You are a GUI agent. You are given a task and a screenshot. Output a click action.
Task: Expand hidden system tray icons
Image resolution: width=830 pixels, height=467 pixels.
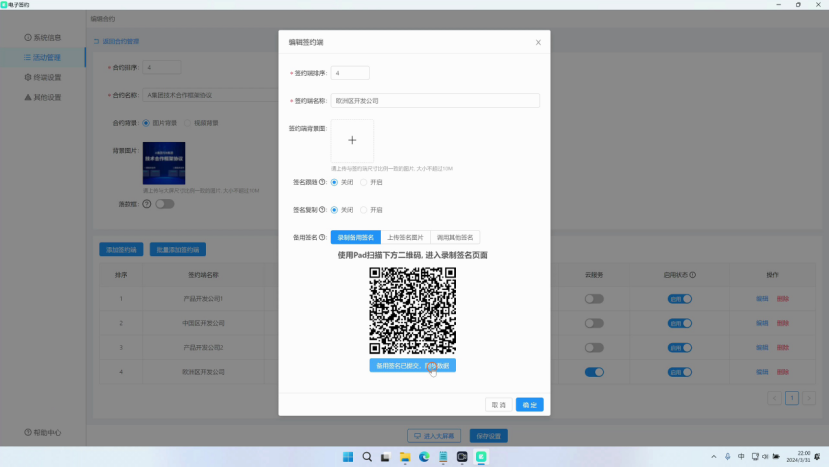pyautogui.click(x=714, y=456)
